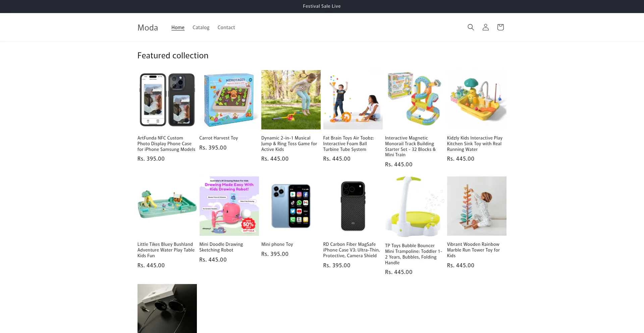Open the RD Carbon Fiber MagSafe case image
The height and width of the screenshot is (333, 644).
pyautogui.click(x=353, y=206)
